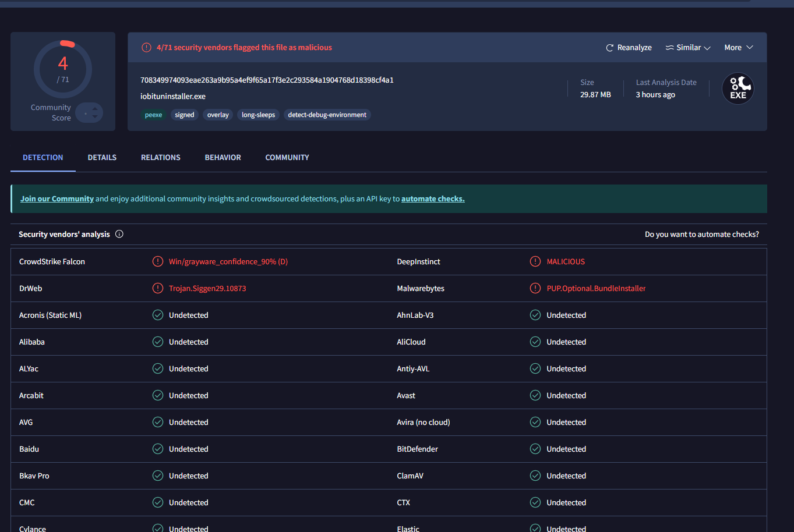Click the check icon in the ALYac row
The image size is (794, 532).
(x=158, y=368)
